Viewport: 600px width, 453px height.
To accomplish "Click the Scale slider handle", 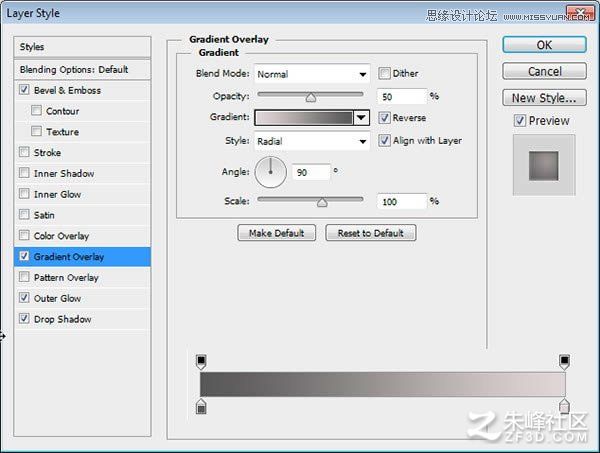I will point(322,202).
